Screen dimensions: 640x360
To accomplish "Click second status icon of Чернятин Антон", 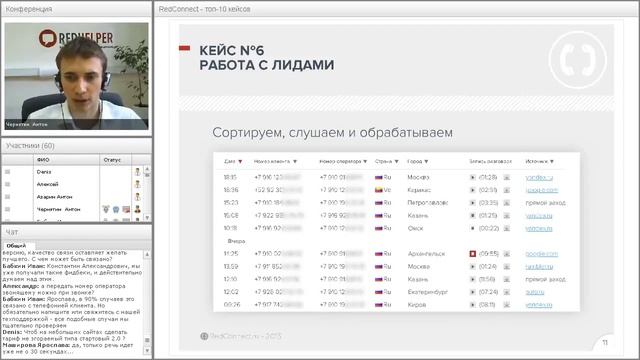I will (x=116, y=209).
